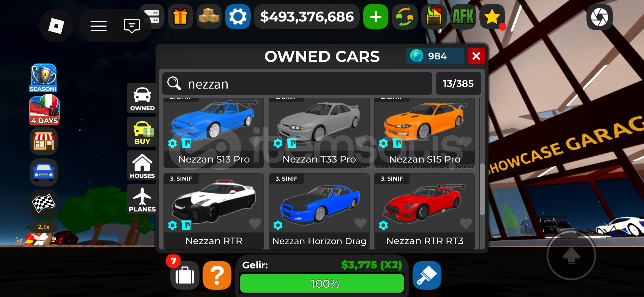Favorite the Nezzan Horizon Drag heart

pyautogui.click(x=361, y=224)
